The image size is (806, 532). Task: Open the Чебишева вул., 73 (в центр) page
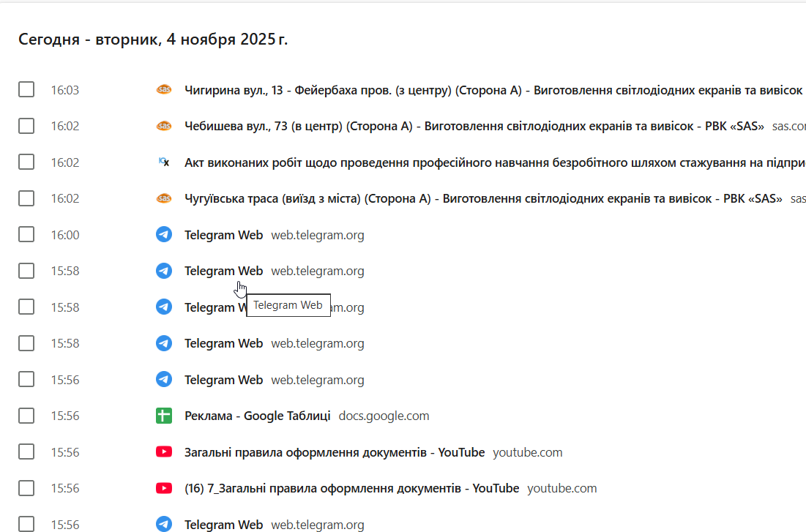(474, 126)
